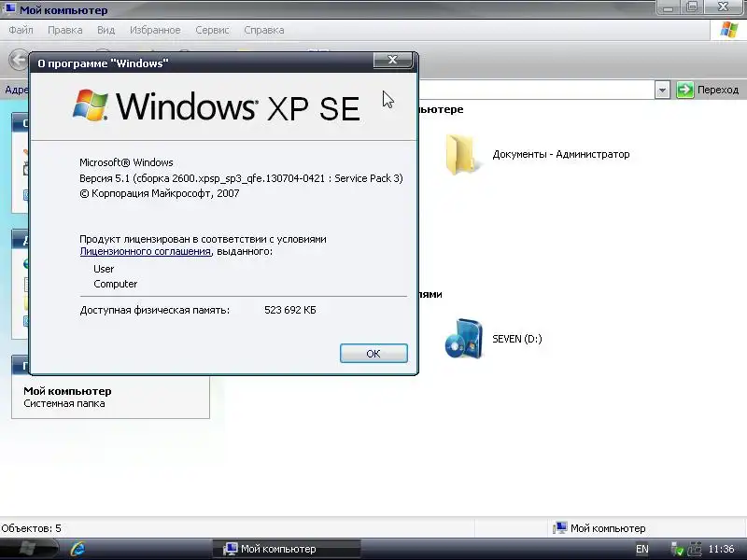The image size is (747, 560).
Task: Click the Мой компьютер title bar icon
Action: point(8,8)
